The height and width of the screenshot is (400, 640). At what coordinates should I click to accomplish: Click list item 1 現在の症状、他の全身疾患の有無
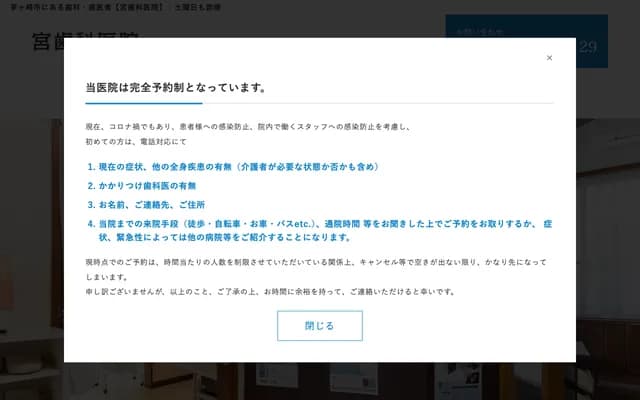[233, 167]
